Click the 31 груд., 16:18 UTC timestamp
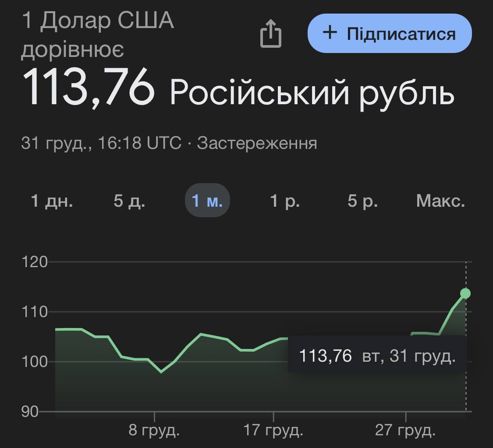This screenshot has height=448, width=493. pos(101,143)
